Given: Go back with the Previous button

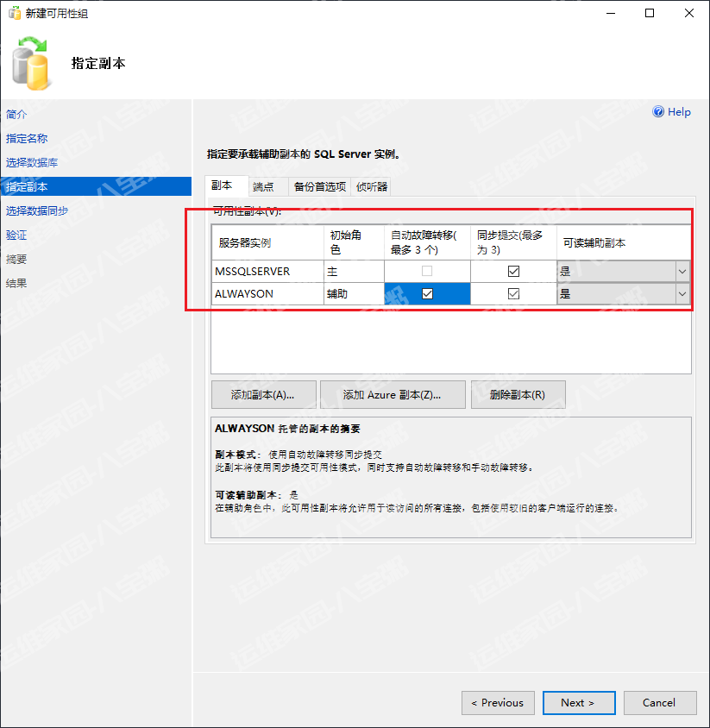Looking at the screenshot, I should (x=498, y=703).
